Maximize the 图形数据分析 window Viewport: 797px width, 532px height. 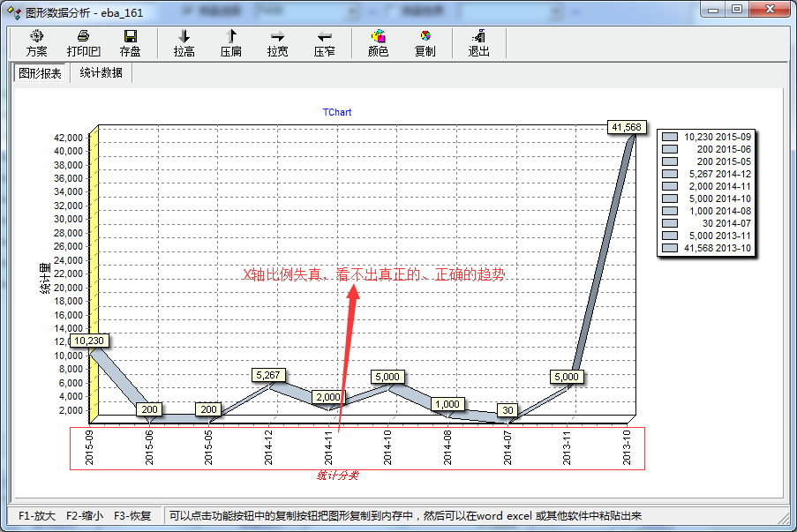pos(736,9)
